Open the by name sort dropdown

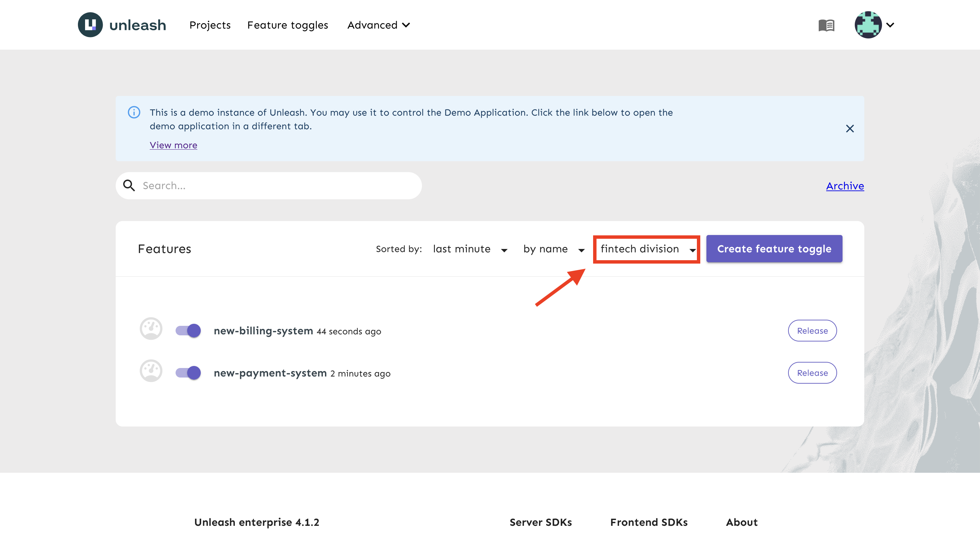point(554,249)
